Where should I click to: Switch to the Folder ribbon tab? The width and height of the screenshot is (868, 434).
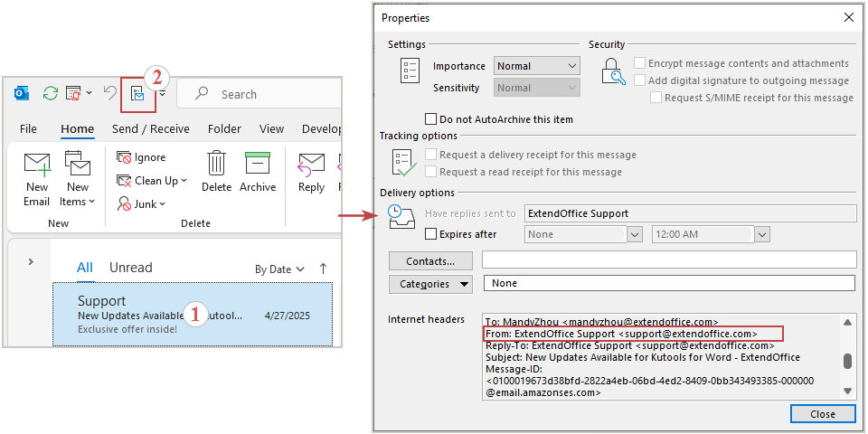point(226,129)
